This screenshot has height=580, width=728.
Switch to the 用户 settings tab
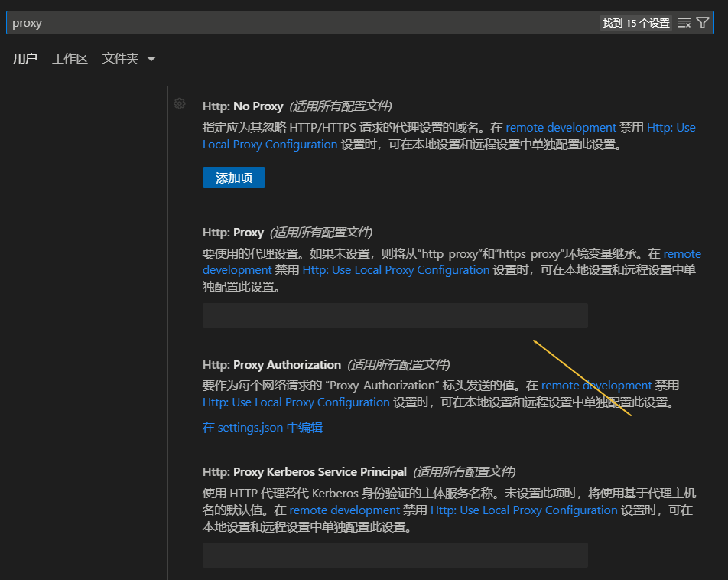[25, 58]
